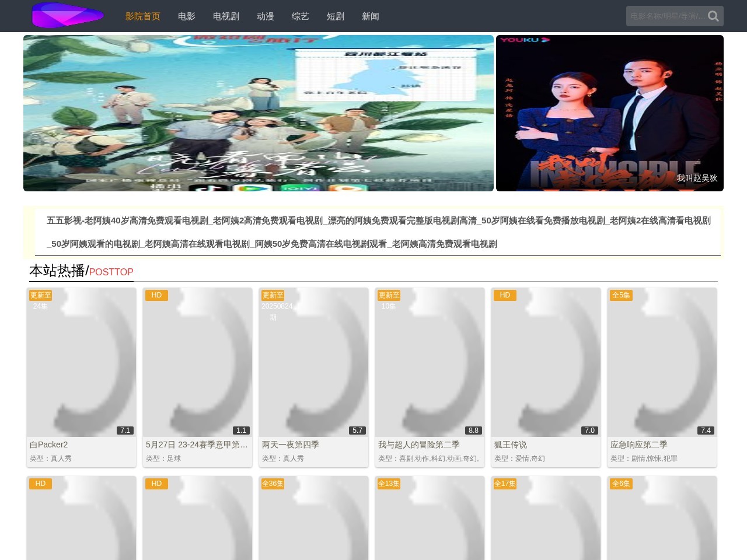Open the 影院首页 navigation tab
The image size is (747, 560).
(x=142, y=16)
